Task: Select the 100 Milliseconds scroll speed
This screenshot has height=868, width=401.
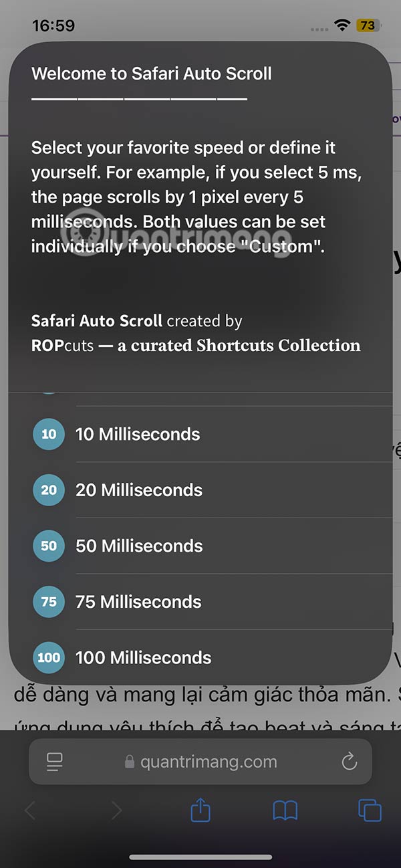Action: pyautogui.click(x=142, y=658)
